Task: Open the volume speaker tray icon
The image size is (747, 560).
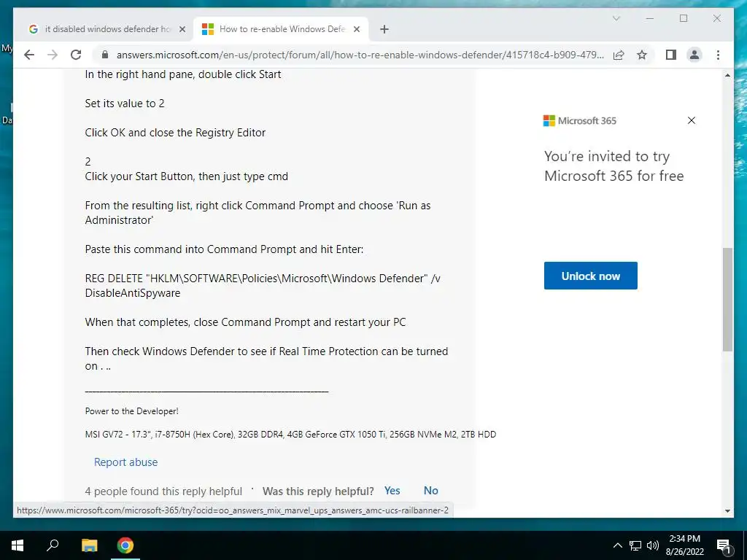Action: (653, 545)
